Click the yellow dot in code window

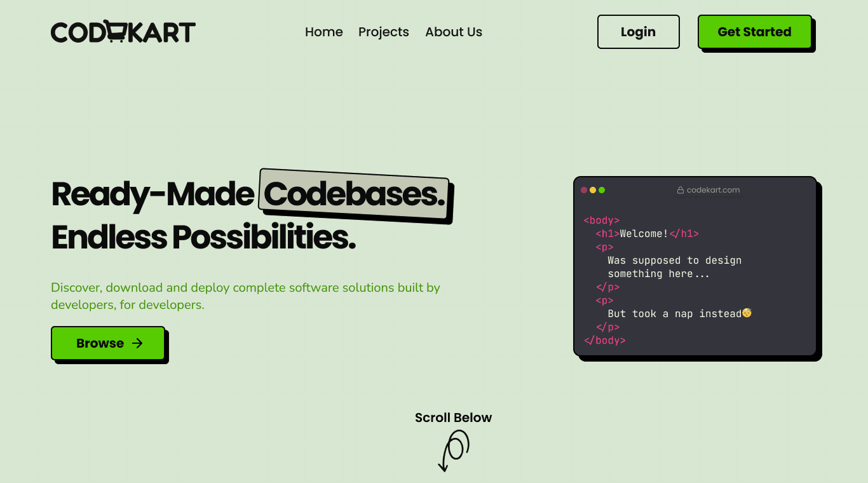tap(593, 190)
